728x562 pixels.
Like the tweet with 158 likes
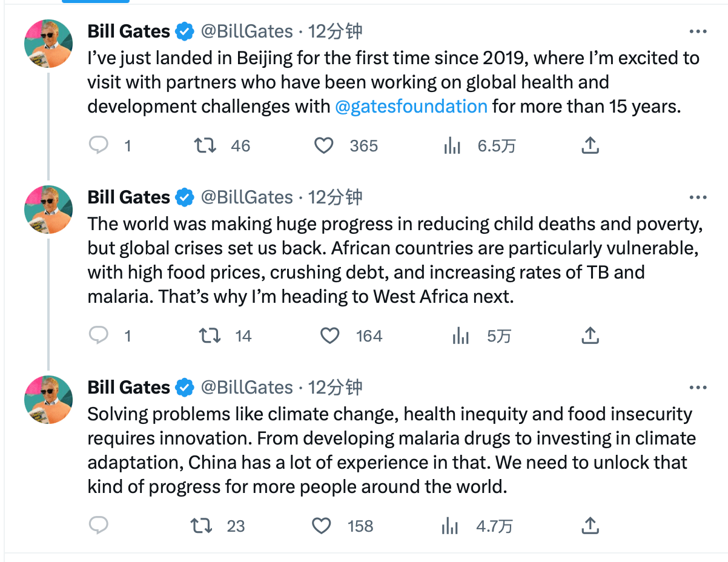point(321,526)
